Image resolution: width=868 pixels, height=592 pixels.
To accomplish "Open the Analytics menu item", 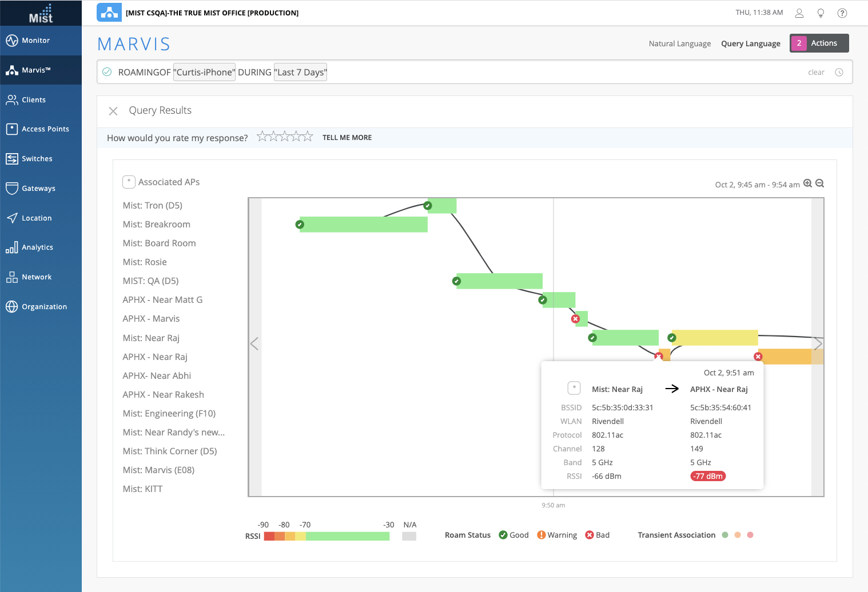I will pyautogui.click(x=37, y=247).
